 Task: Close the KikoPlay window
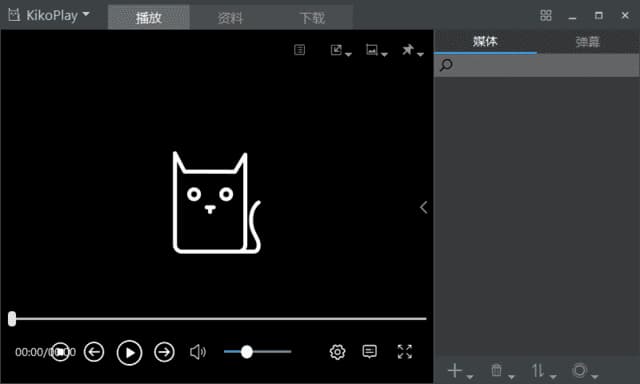tap(625, 16)
